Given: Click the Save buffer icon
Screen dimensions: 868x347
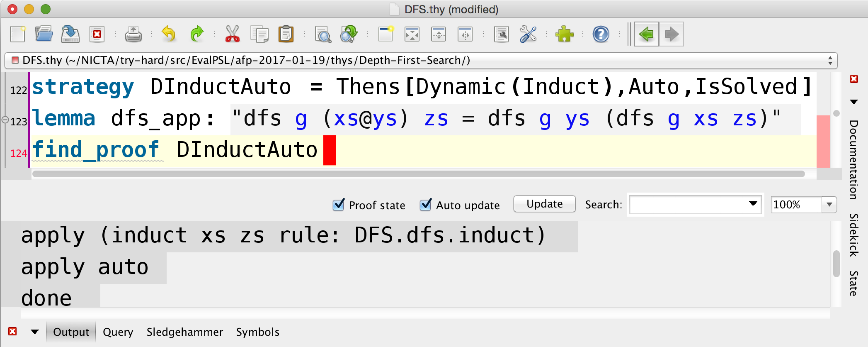Looking at the screenshot, I should point(70,34).
